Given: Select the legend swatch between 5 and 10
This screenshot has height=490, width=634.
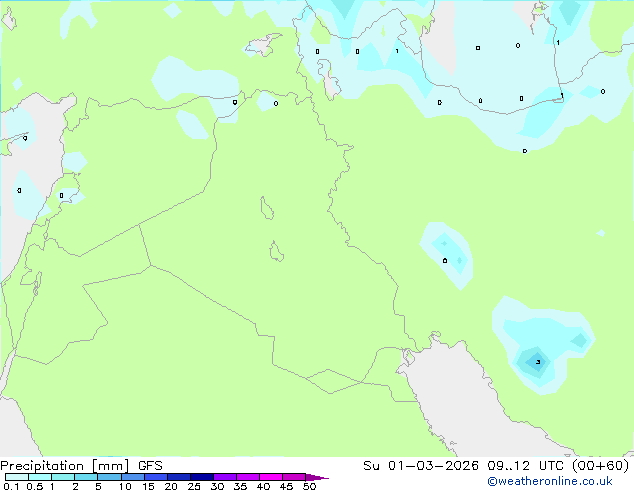Looking at the screenshot, I should [x=109, y=477].
